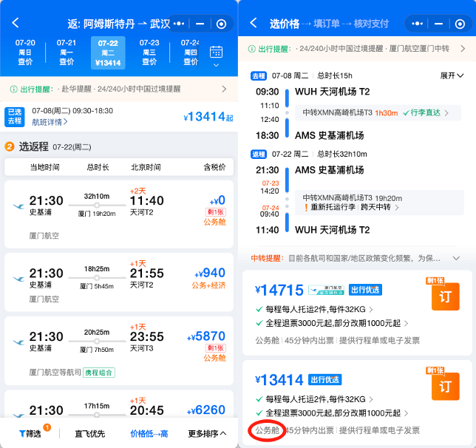
Task: Expand calendar dropdown arrow under calendar icon
Action: [x=216, y=65]
